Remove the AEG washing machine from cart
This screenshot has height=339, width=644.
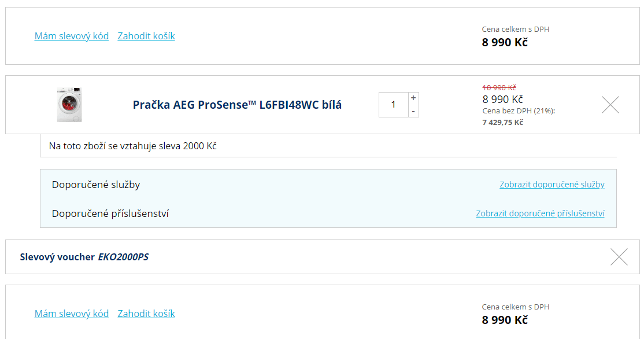pos(610,105)
